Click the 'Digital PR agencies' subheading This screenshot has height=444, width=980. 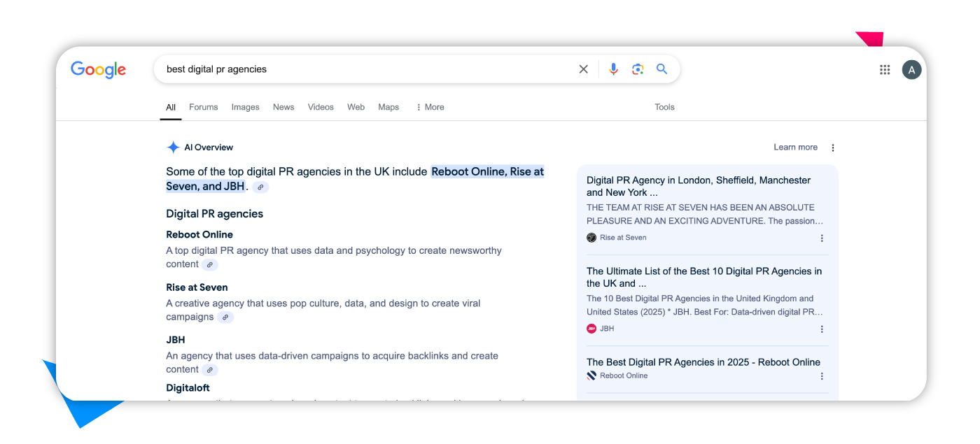[214, 214]
